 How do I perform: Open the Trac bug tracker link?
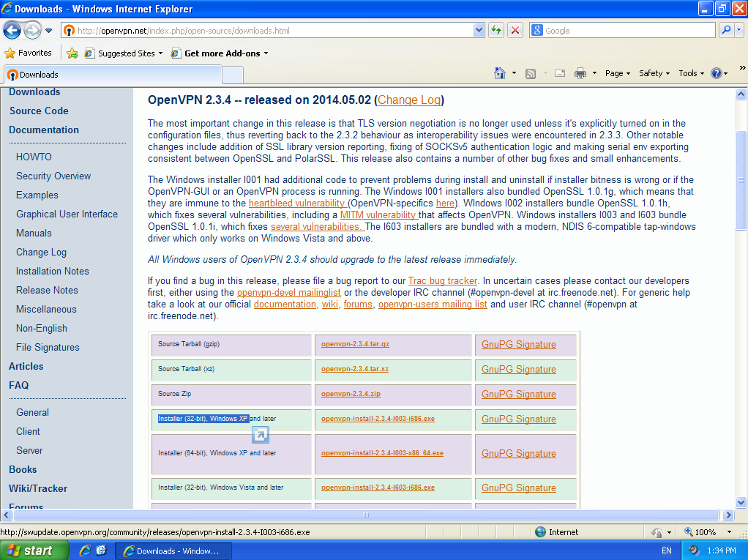tap(442, 281)
